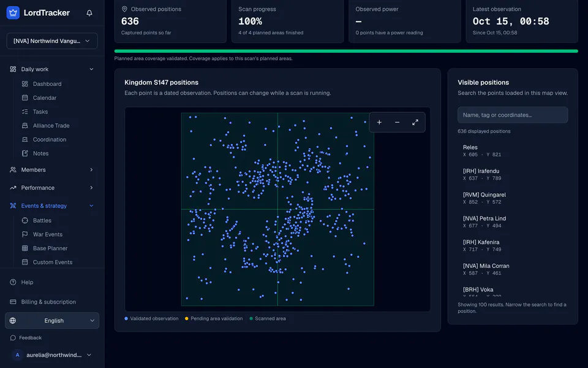Collapse the Daily work section
Image resolution: width=588 pixels, height=368 pixels.
(x=52, y=69)
